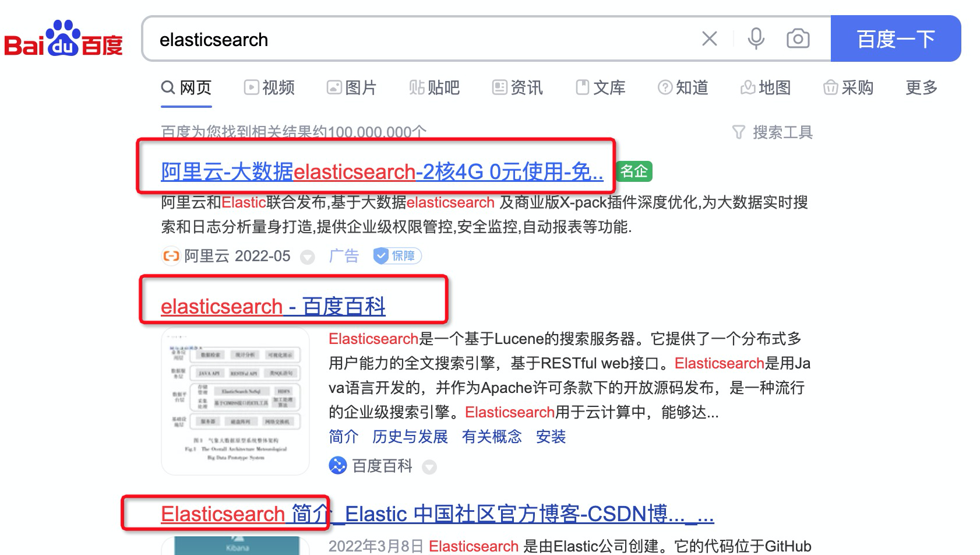Clear the search box with the X icon
Viewport: 980px width, 555px height.
point(709,39)
